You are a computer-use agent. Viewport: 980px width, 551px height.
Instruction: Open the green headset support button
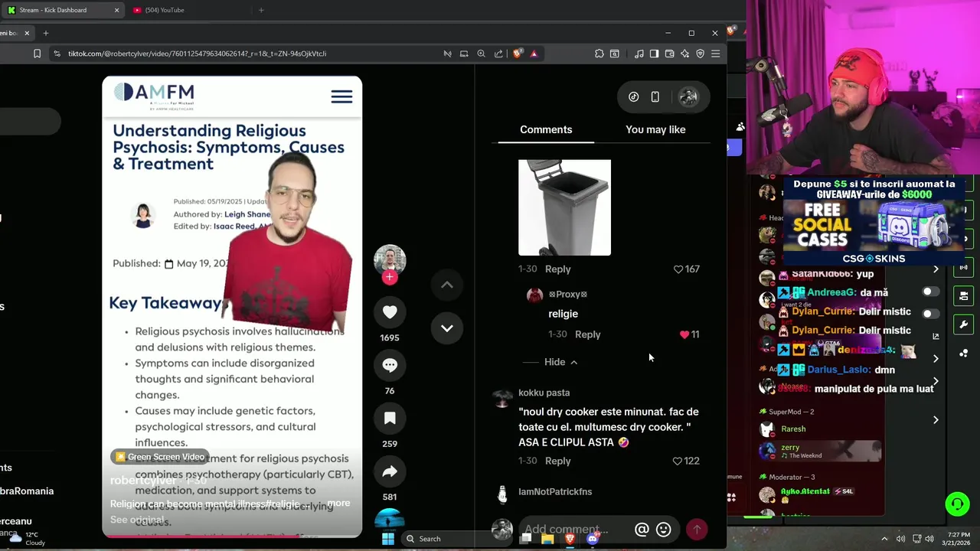coord(957,504)
